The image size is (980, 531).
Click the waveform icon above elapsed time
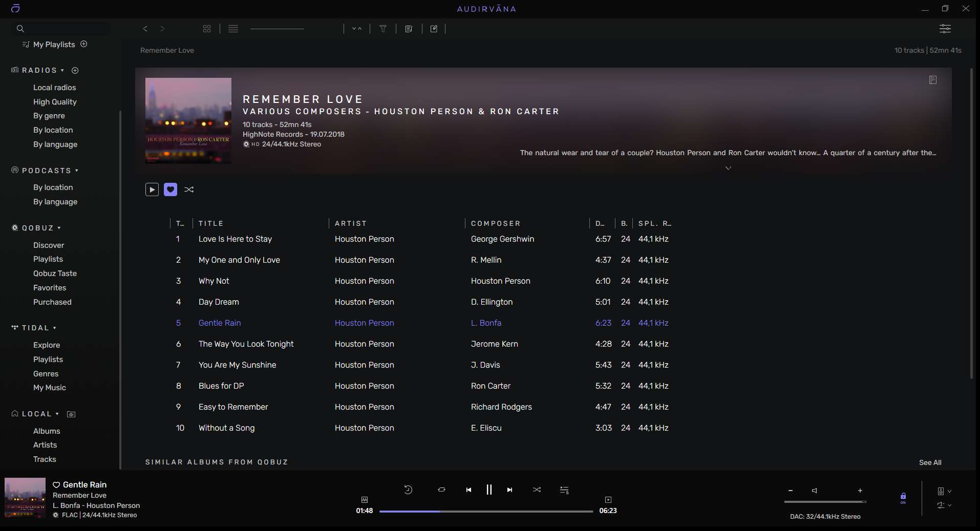click(x=365, y=500)
